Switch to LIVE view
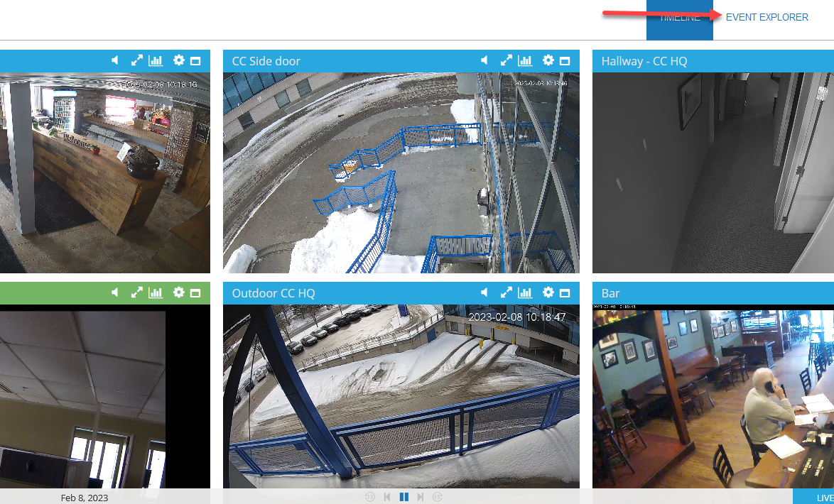Image resolution: width=834 pixels, height=504 pixels. click(813, 497)
